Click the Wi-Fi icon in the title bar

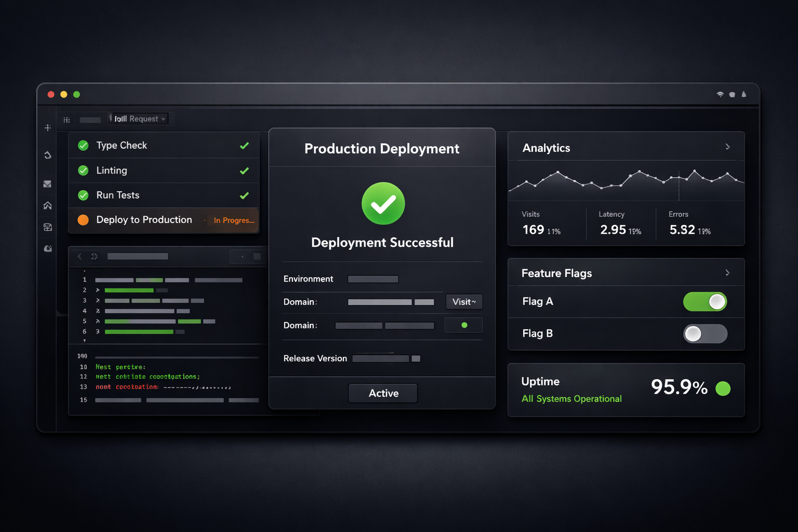coord(720,95)
